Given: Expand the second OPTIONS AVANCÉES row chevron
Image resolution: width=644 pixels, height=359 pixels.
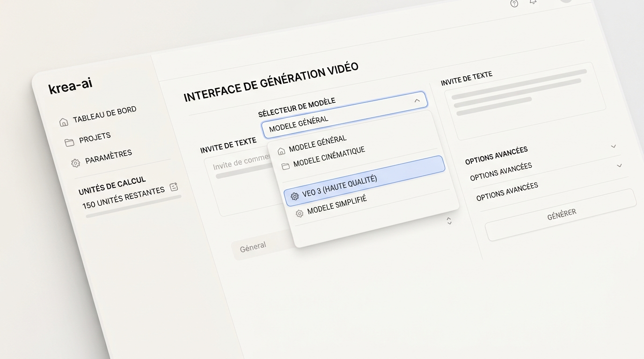Looking at the screenshot, I should click(619, 165).
